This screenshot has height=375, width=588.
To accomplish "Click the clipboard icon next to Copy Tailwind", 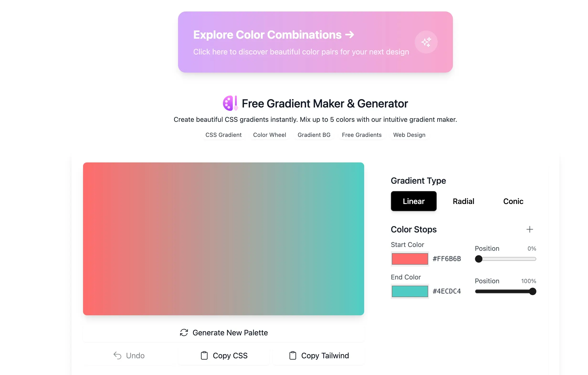I will (x=293, y=355).
